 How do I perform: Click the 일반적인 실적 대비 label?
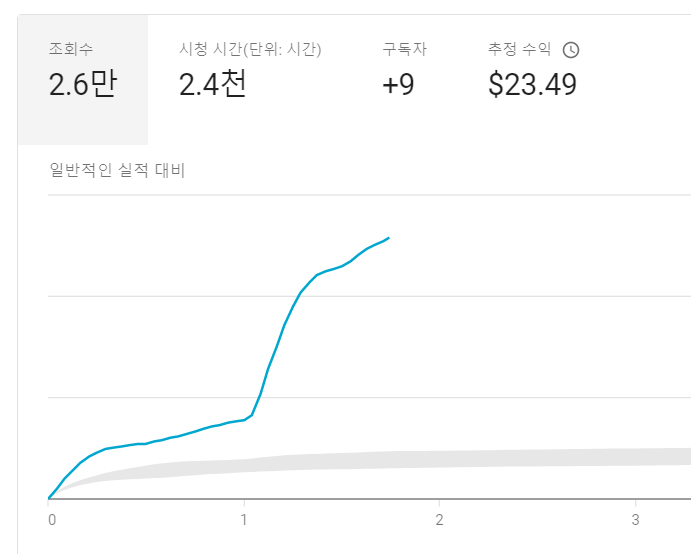117,170
